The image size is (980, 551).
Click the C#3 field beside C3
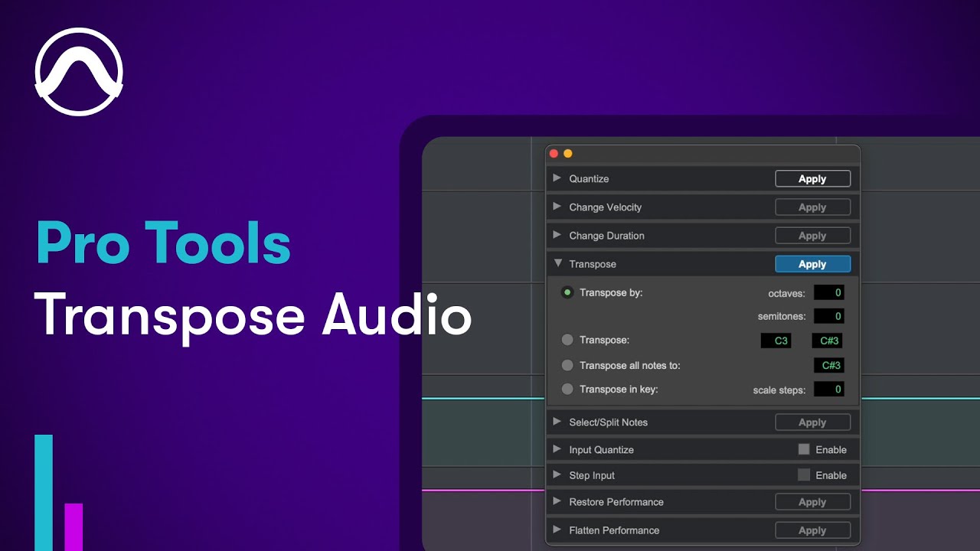click(x=828, y=341)
